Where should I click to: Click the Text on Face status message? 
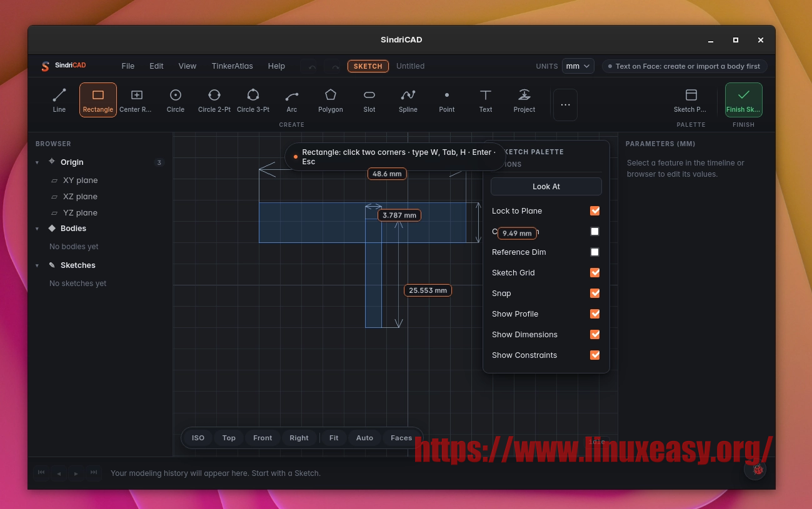tap(684, 66)
